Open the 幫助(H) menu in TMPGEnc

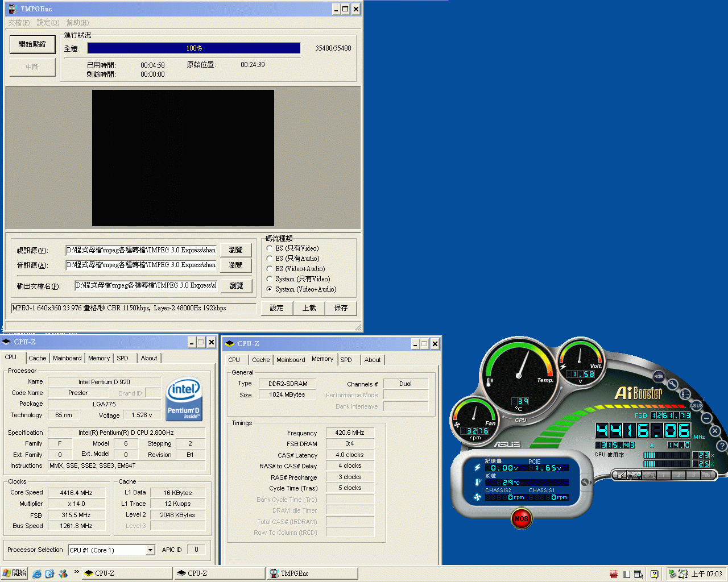pos(77,23)
